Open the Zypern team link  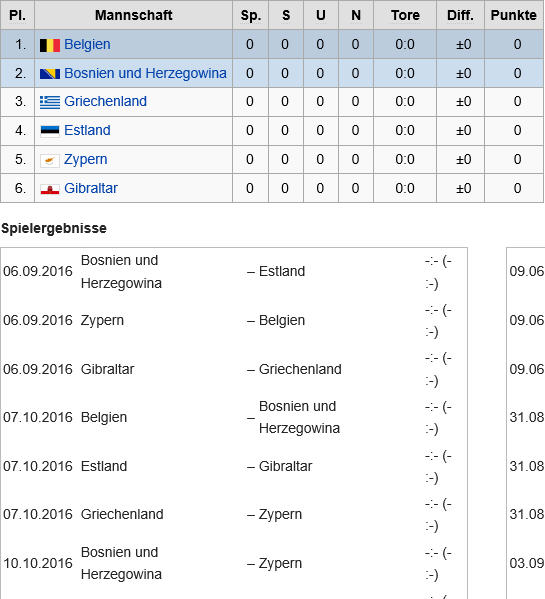86,159
